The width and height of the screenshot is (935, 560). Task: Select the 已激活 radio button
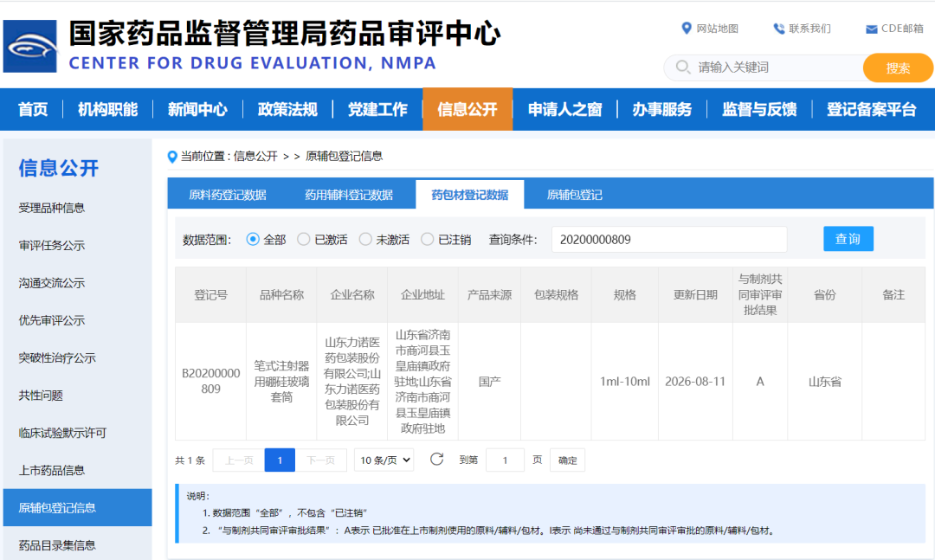(304, 239)
